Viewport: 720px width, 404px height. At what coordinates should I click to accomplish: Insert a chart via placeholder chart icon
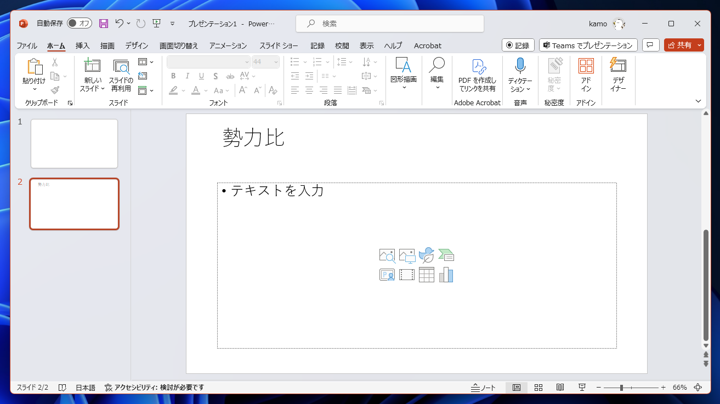pyautogui.click(x=446, y=275)
